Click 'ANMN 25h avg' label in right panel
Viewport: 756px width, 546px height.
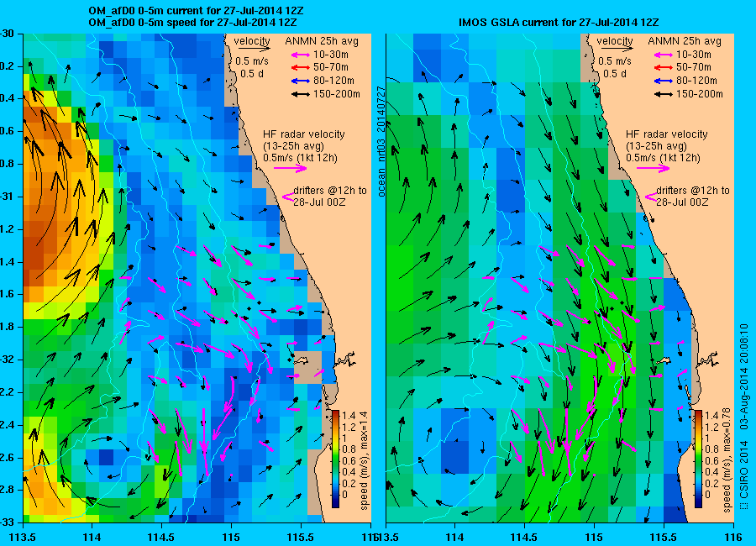tap(685, 41)
